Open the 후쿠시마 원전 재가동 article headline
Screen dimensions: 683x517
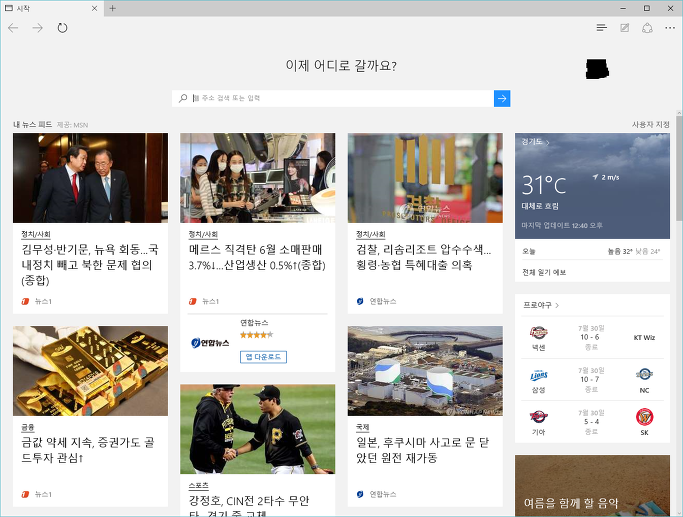pyautogui.click(x=423, y=450)
